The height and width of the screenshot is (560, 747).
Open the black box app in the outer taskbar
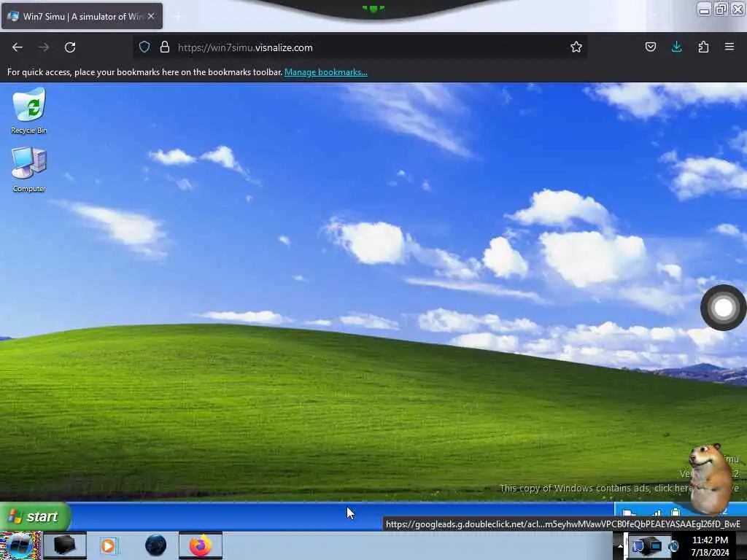(x=65, y=545)
